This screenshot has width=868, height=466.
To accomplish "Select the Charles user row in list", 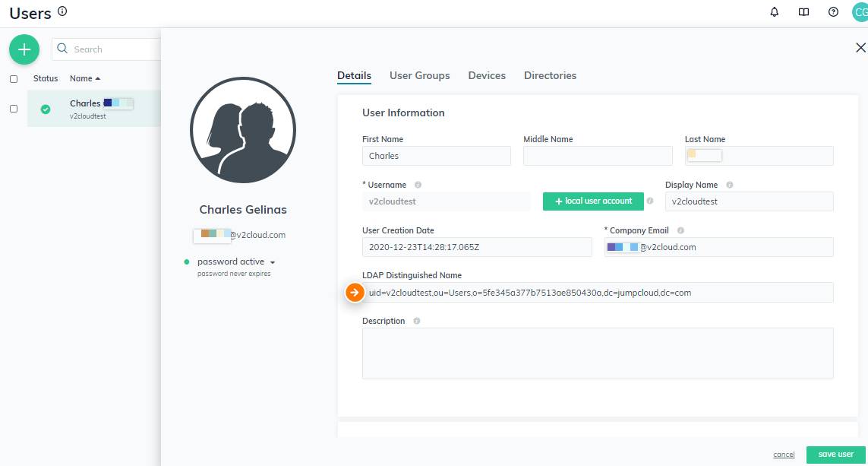I will [x=94, y=109].
